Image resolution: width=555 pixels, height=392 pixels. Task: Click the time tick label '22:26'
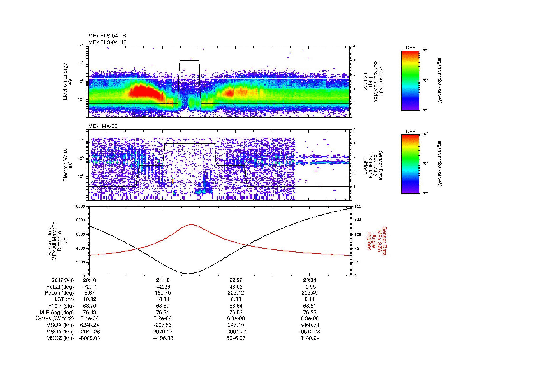236,280
